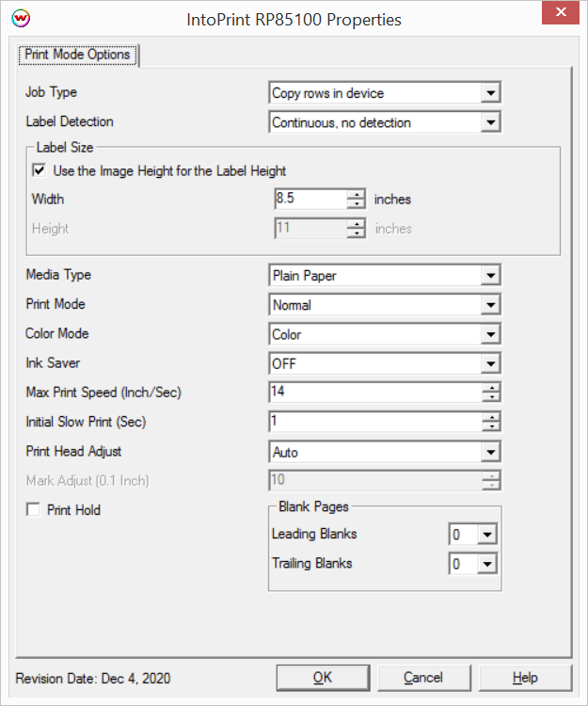Increase Initial Slow Print seconds
Image resolution: width=588 pixels, height=706 pixels.
[x=491, y=417]
